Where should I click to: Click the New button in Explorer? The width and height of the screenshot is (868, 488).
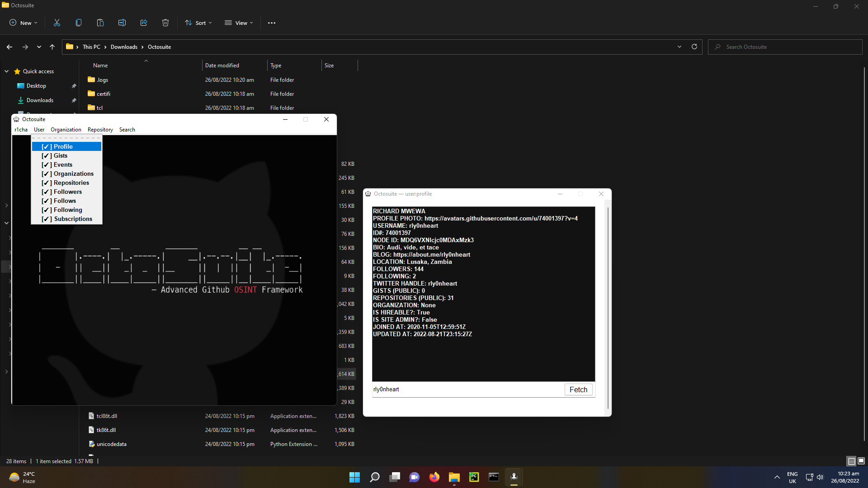tap(23, 23)
